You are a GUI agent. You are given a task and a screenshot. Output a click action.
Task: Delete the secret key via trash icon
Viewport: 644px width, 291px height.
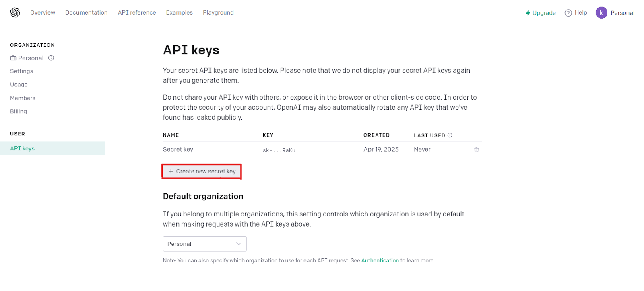tap(476, 150)
